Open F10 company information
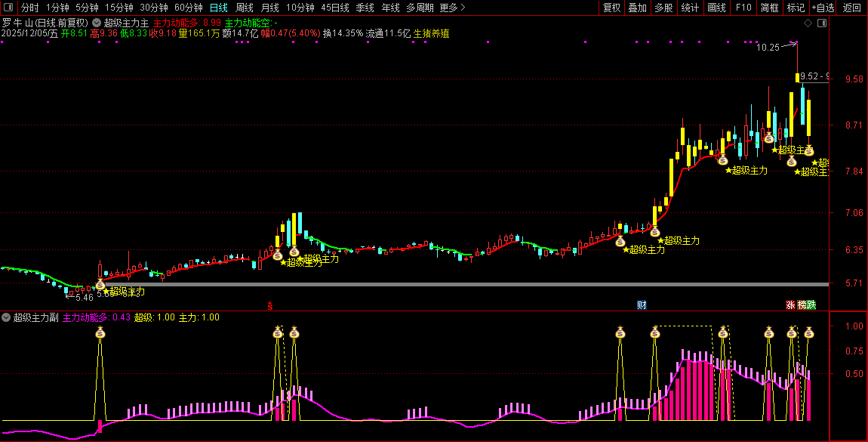 pyautogui.click(x=743, y=8)
